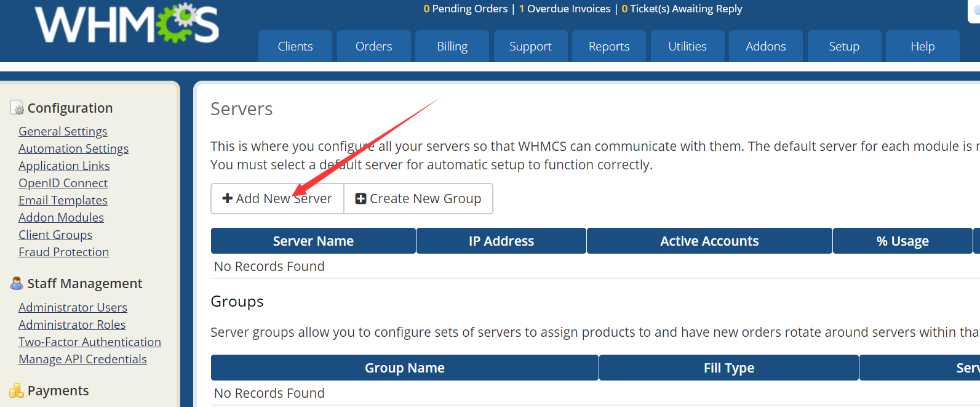View the 0 Pending Orders link

click(466, 9)
